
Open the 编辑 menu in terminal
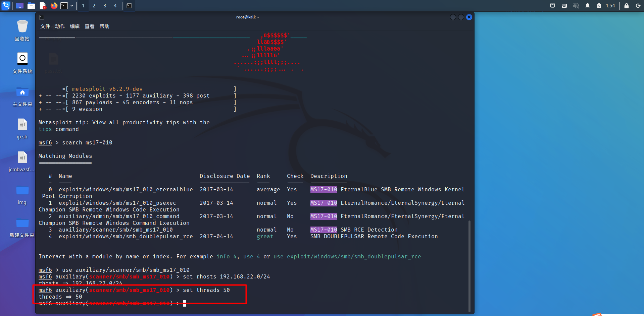coord(75,26)
